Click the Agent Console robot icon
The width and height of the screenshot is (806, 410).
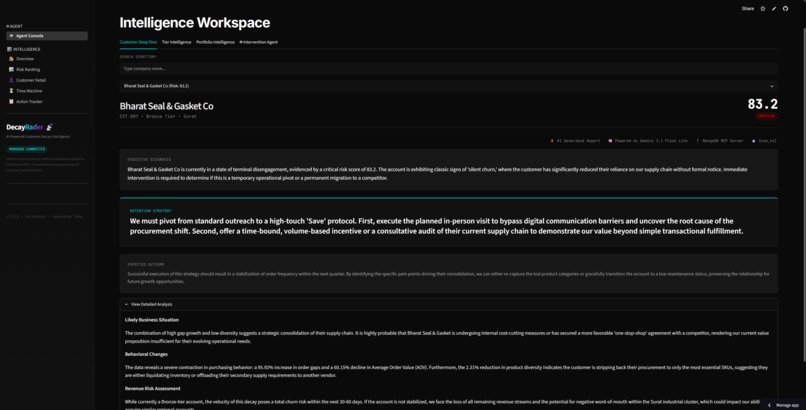11,36
